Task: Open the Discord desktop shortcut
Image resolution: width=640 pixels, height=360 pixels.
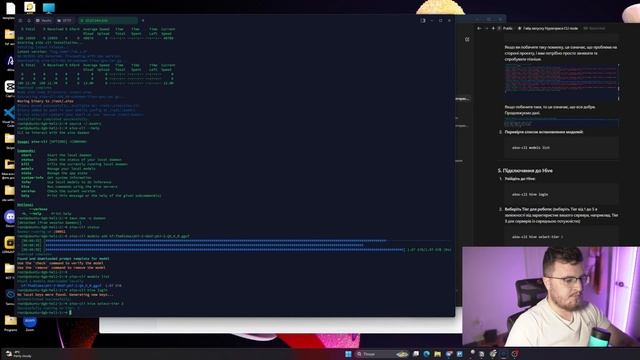Action: coord(10,218)
